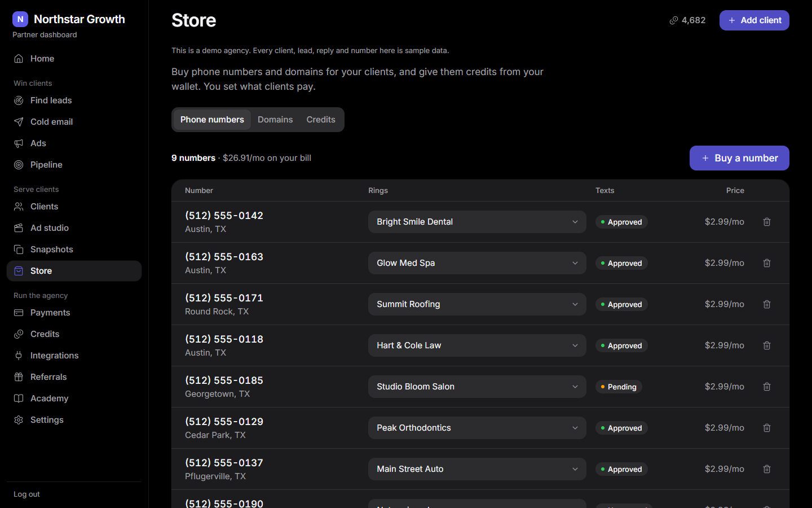
Task: Click the Add client button
Action: click(754, 20)
